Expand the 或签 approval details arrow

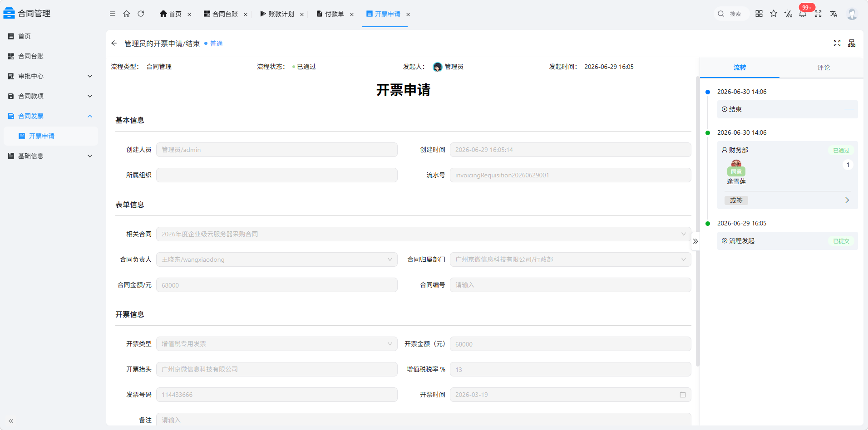847,200
